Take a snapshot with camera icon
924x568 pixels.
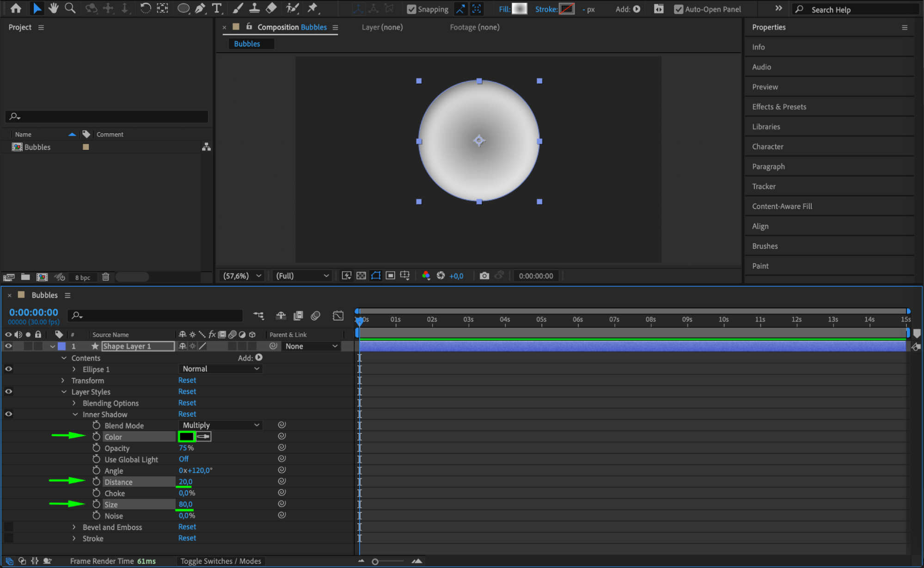tap(484, 276)
